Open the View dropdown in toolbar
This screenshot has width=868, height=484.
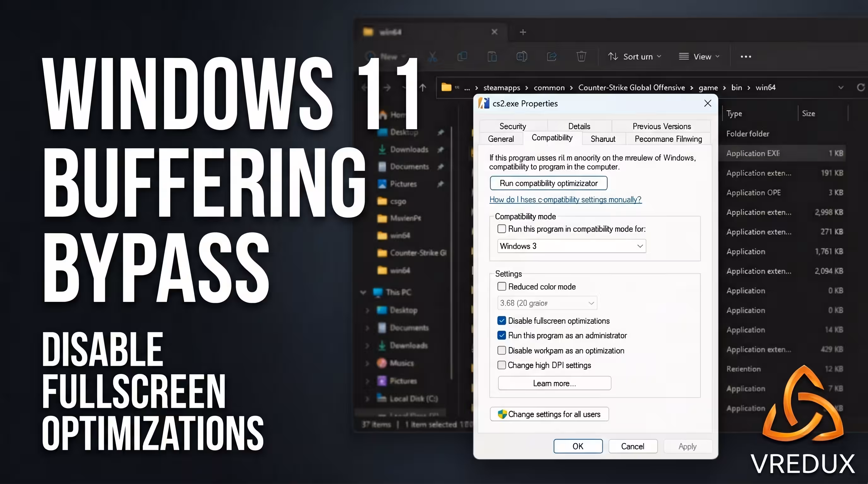click(x=699, y=56)
